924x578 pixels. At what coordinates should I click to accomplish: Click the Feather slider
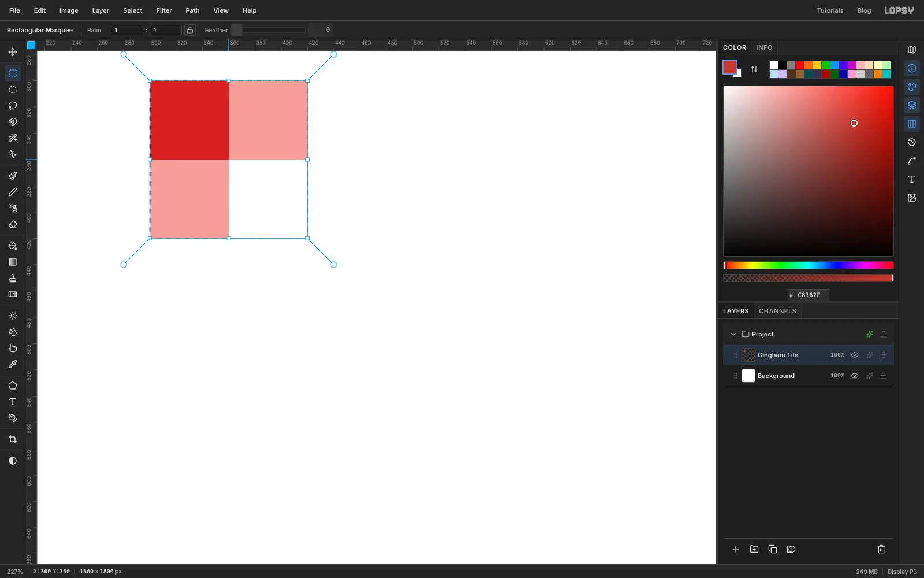(269, 30)
